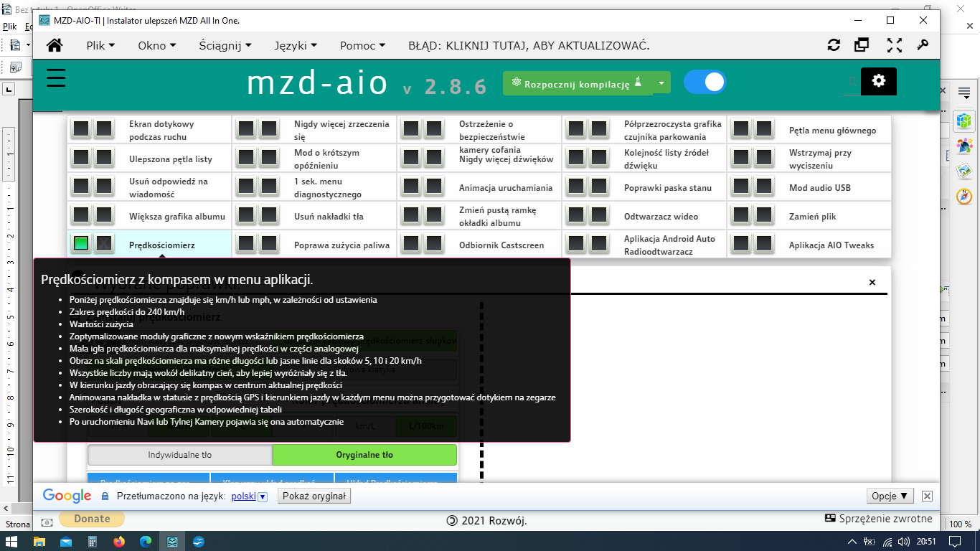Click the yellow Donate button
The width and height of the screenshot is (980, 551).
(92, 519)
